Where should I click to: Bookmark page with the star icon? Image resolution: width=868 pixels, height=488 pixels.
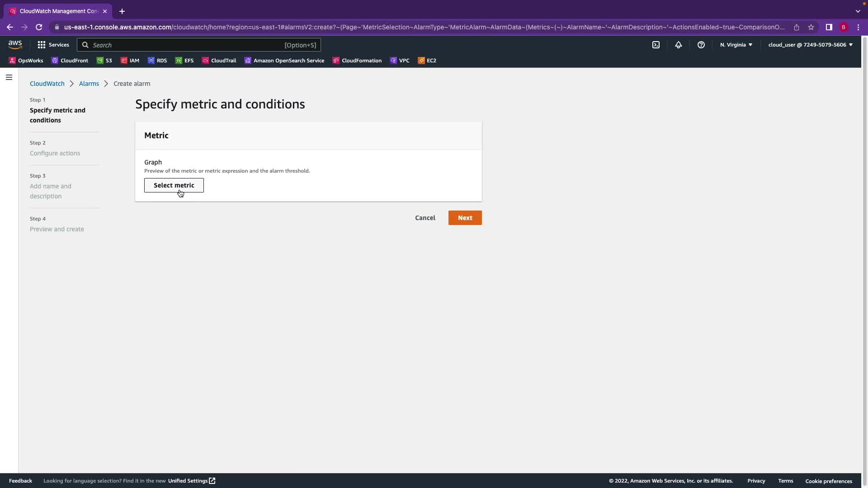tap(811, 27)
